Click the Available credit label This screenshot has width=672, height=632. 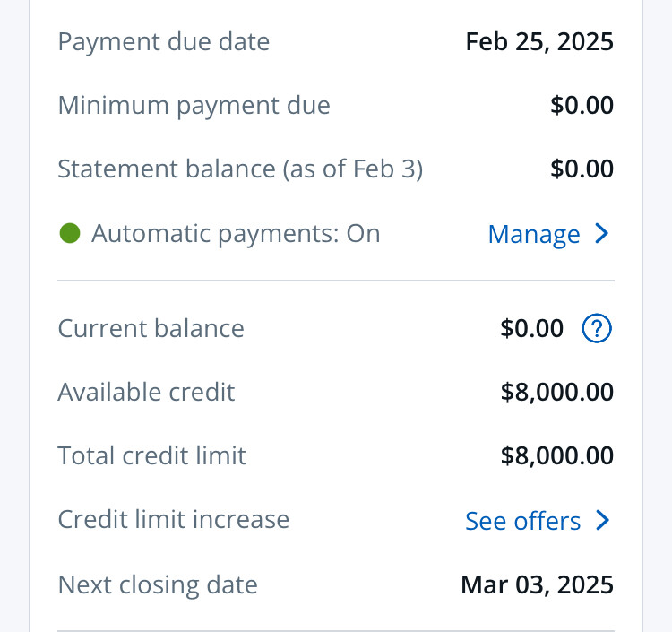(x=146, y=392)
